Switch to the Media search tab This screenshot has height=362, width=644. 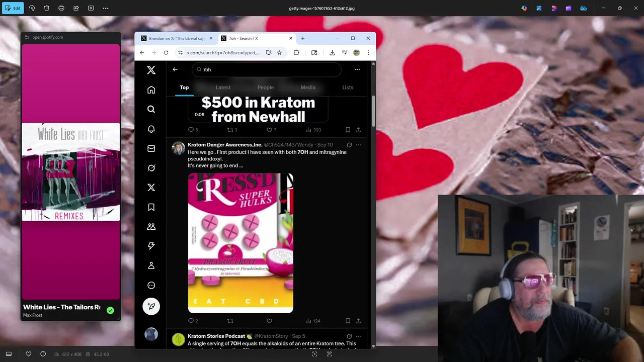308,87
